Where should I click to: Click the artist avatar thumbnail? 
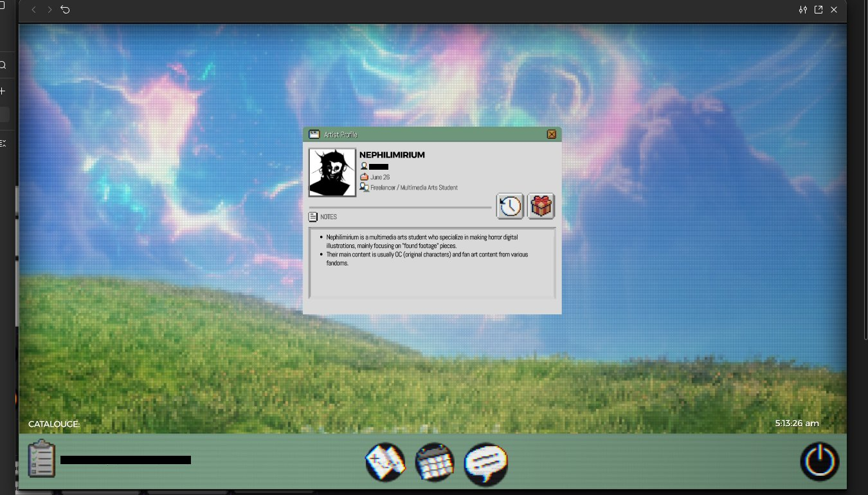332,172
